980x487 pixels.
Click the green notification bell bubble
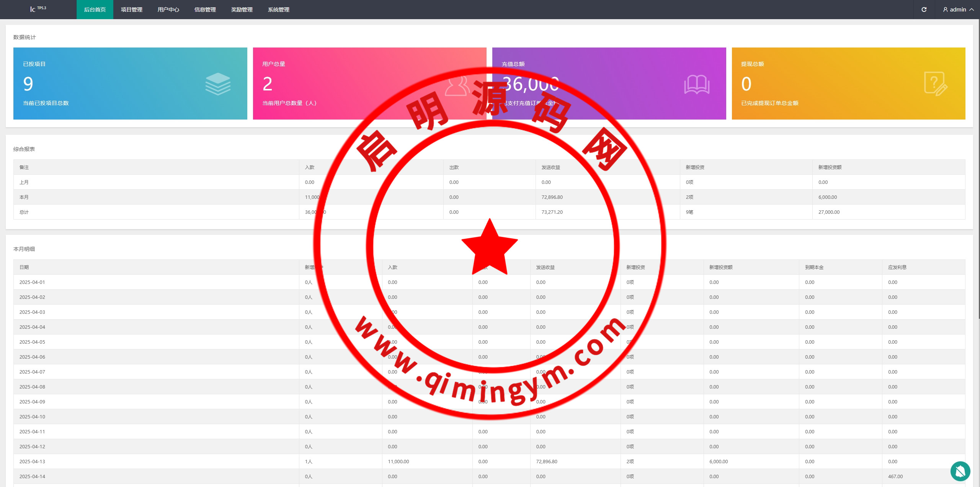click(x=960, y=471)
